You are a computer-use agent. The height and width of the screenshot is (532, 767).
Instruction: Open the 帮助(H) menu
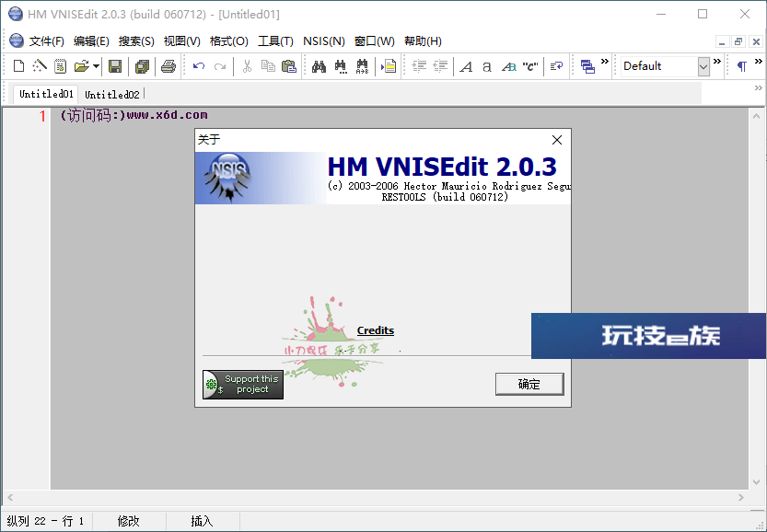(423, 41)
